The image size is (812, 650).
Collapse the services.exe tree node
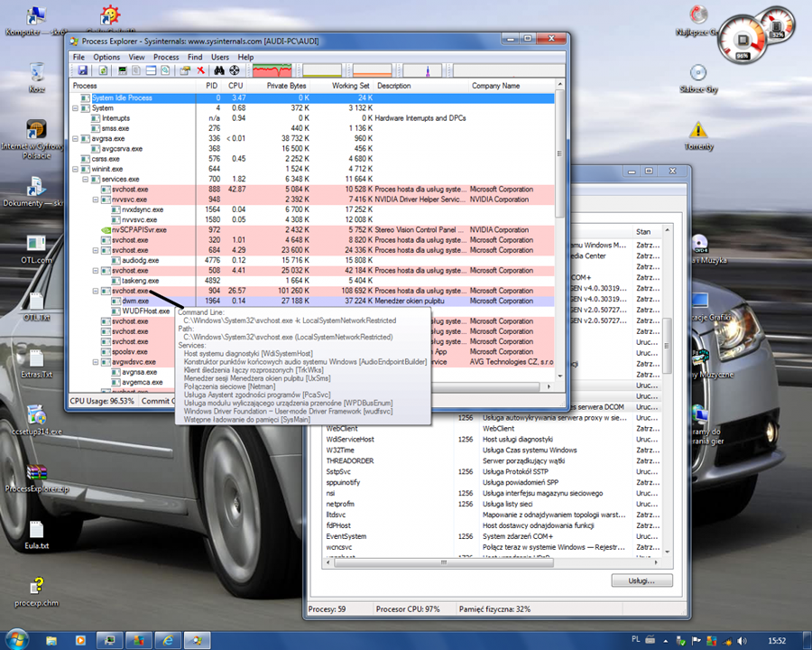[86, 180]
